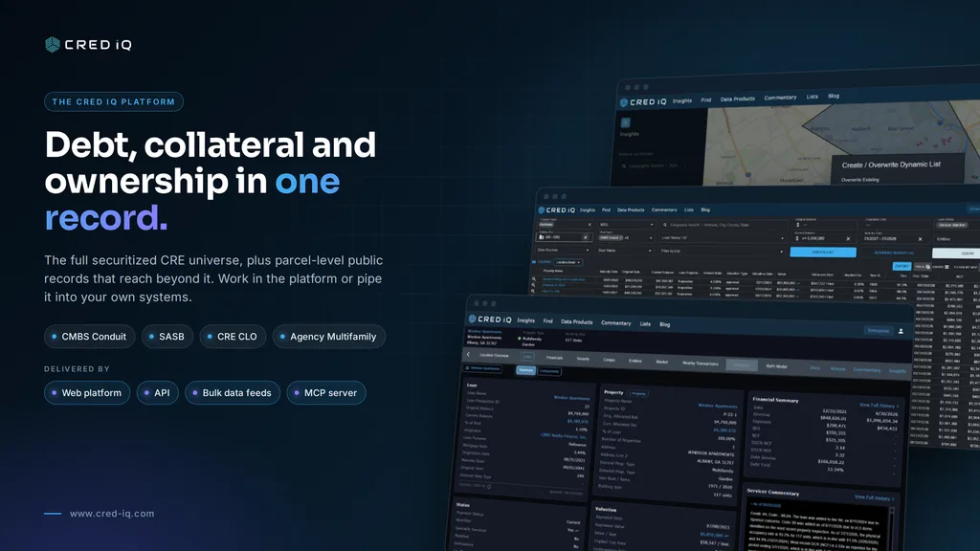
Task: Clear the Maturity Date range X
Action: (x=920, y=239)
